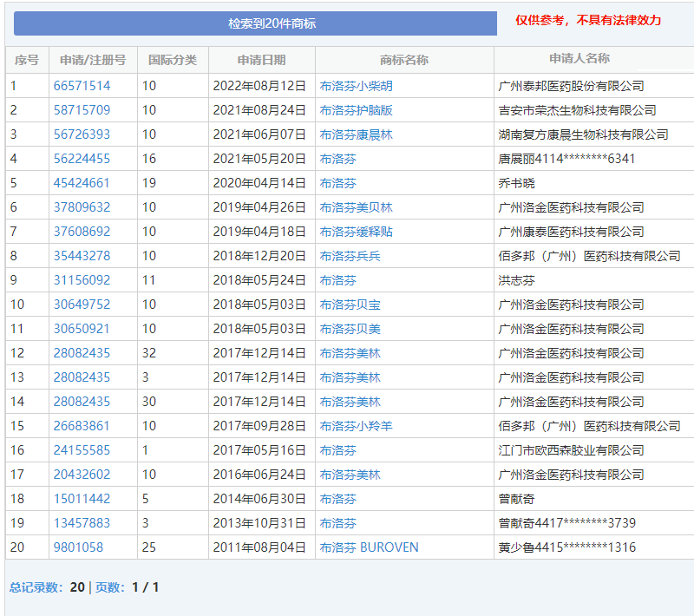The width and height of the screenshot is (694, 616).
Task: Open registration number 9801058
Action: tap(78, 547)
